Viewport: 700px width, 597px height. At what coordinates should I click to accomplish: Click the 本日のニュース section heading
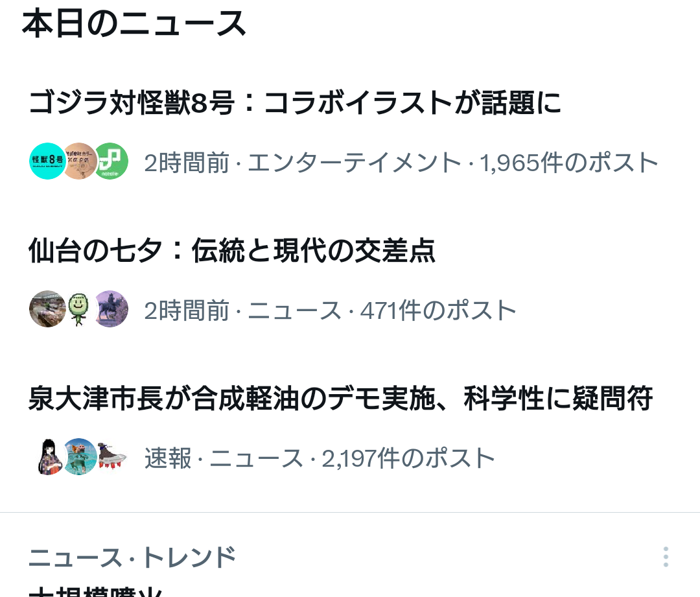coord(134,24)
